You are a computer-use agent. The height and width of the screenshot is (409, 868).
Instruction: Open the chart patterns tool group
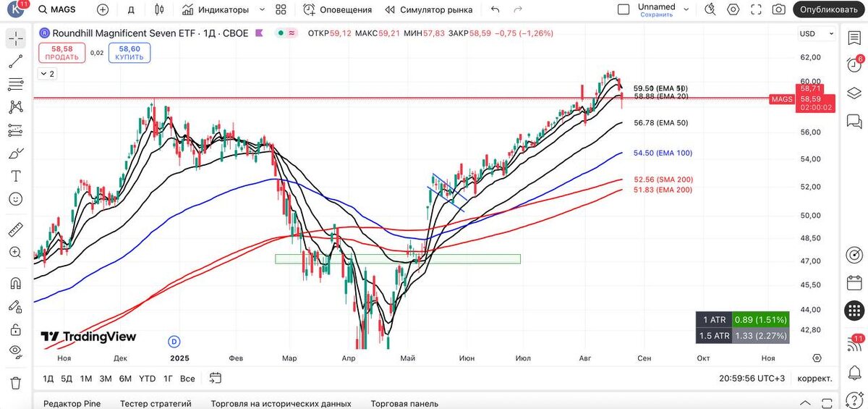(x=15, y=107)
